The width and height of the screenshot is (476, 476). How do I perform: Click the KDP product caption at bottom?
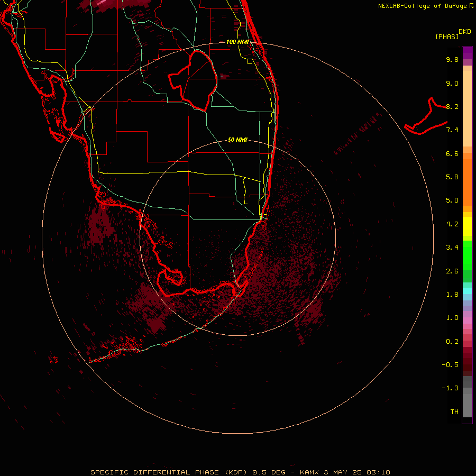241,472
